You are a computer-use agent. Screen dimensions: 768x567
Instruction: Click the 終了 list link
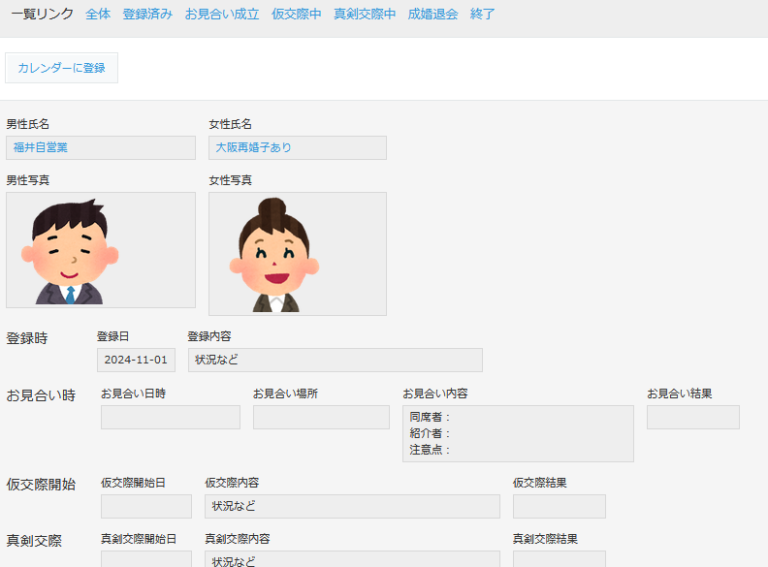pos(482,15)
